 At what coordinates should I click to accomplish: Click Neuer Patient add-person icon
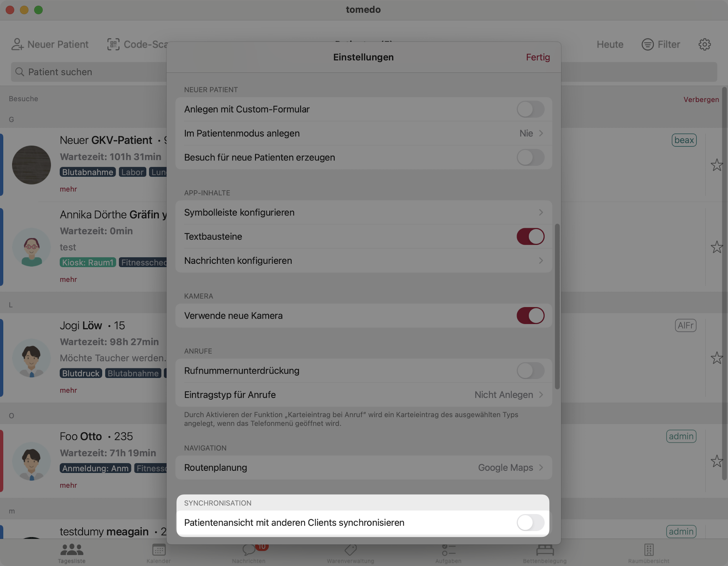[x=17, y=44]
